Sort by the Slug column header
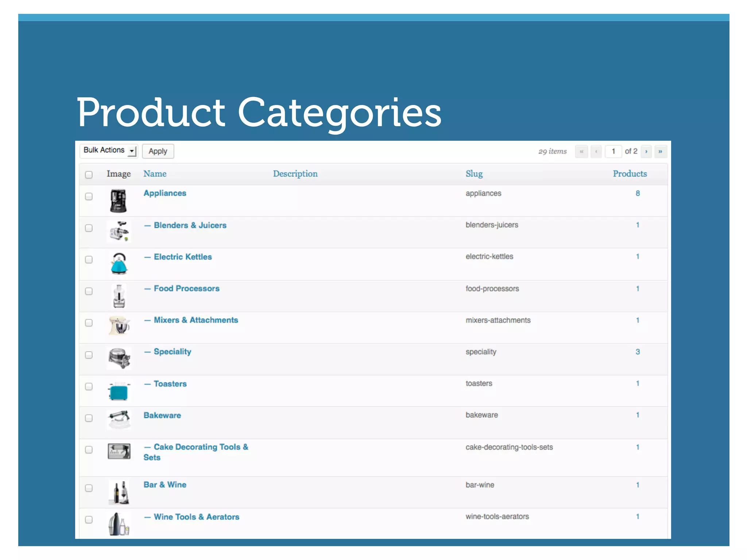Screen dimensions: 747x560 [x=474, y=174]
